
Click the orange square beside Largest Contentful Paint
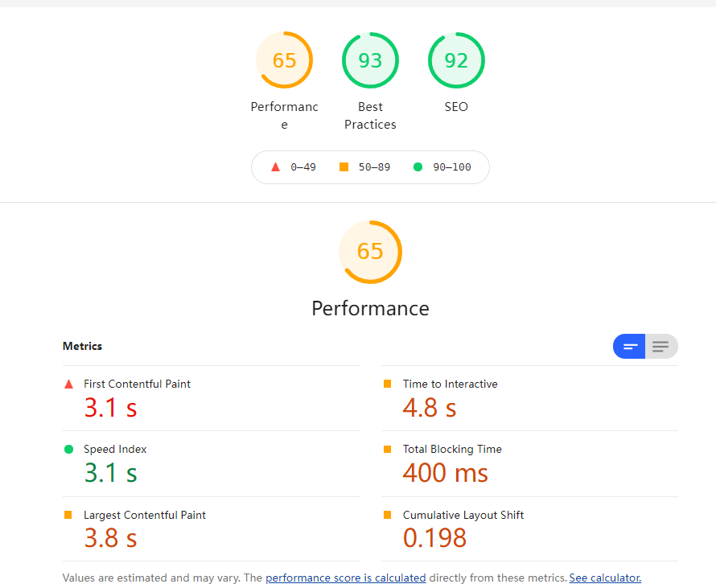click(68, 515)
